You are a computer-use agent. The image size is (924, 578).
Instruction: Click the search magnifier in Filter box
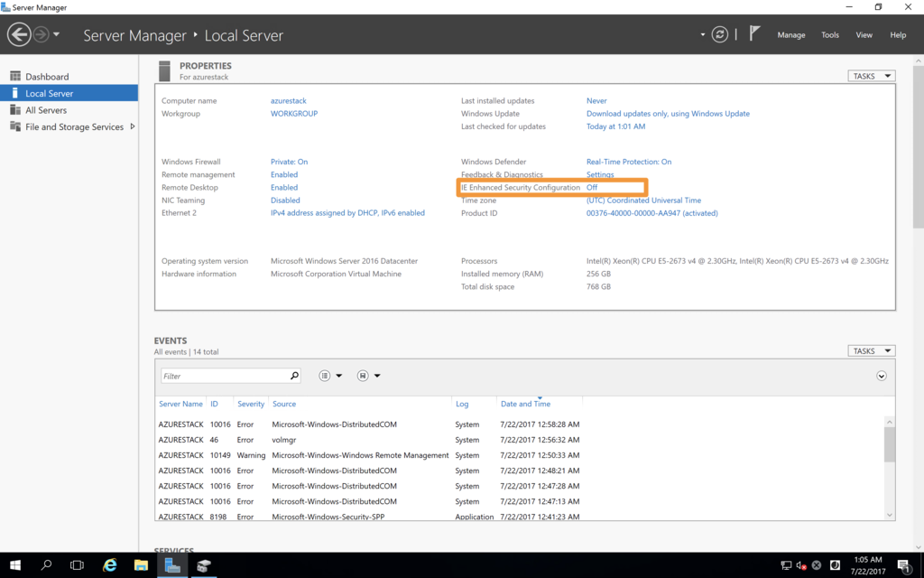click(x=294, y=376)
